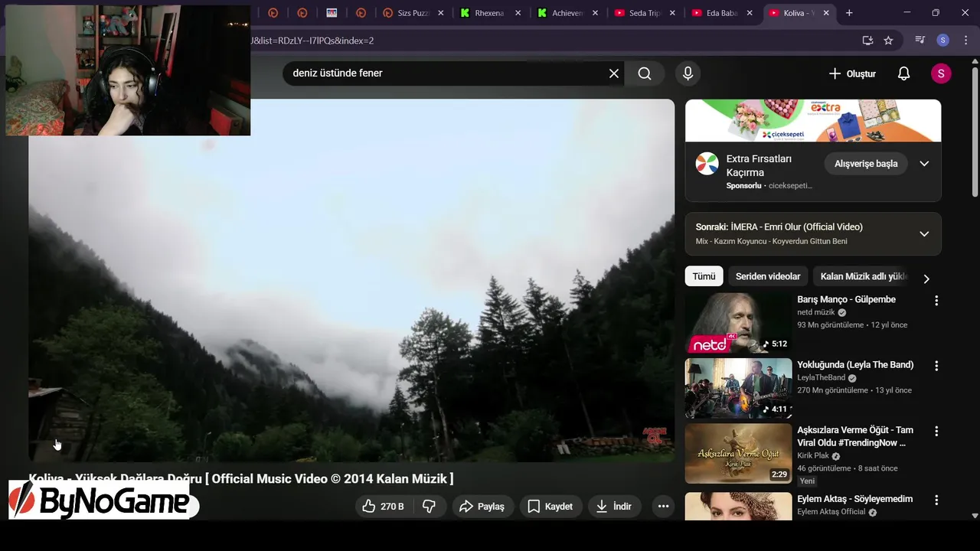Close the Seda Trip tab
Screen dimensions: 980x551
pos(672,13)
